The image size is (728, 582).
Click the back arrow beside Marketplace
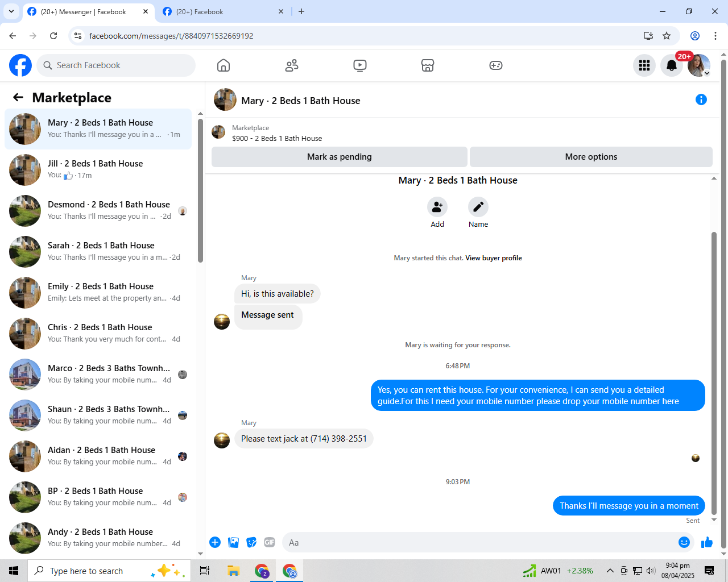tap(18, 97)
